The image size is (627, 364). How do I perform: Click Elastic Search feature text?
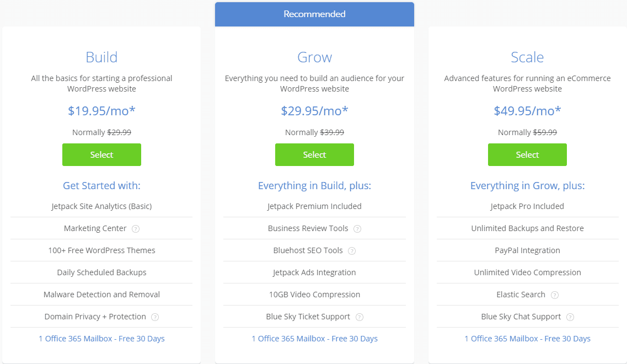(x=521, y=295)
